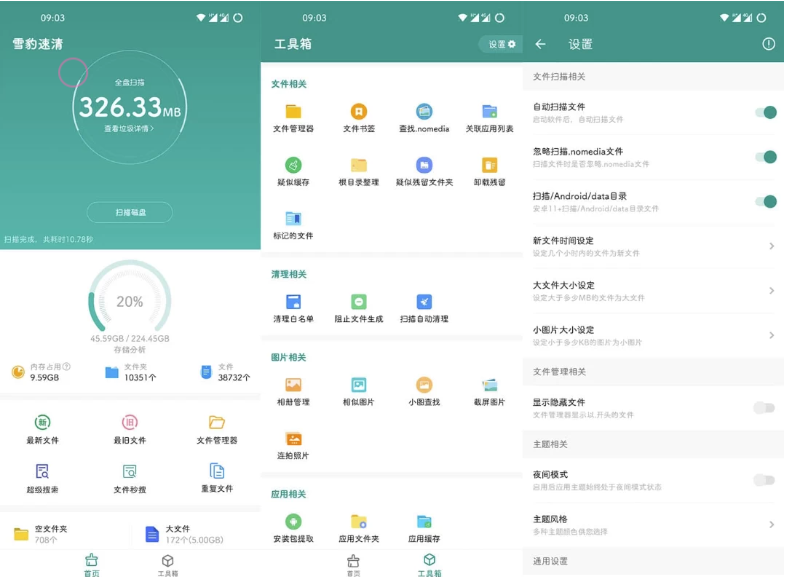Open 卸载残留 cleanup tool
This screenshot has width=785, height=577.
pyautogui.click(x=489, y=171)
